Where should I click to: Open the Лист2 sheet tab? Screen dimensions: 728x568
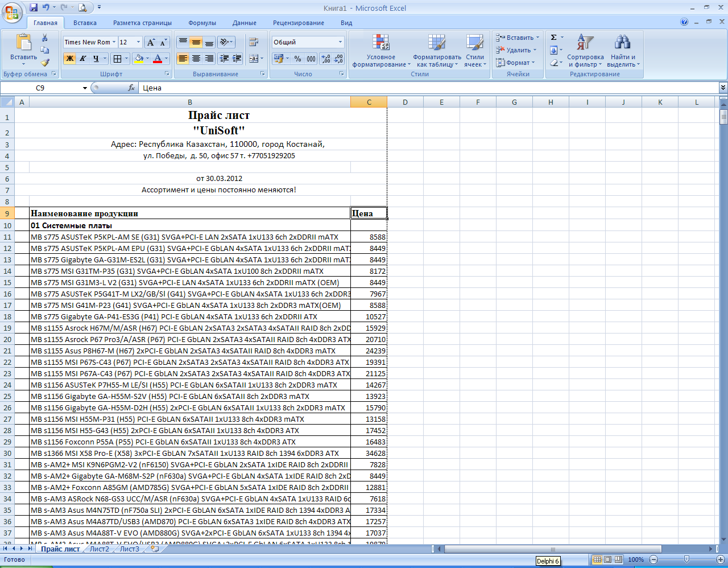[100, 549]
